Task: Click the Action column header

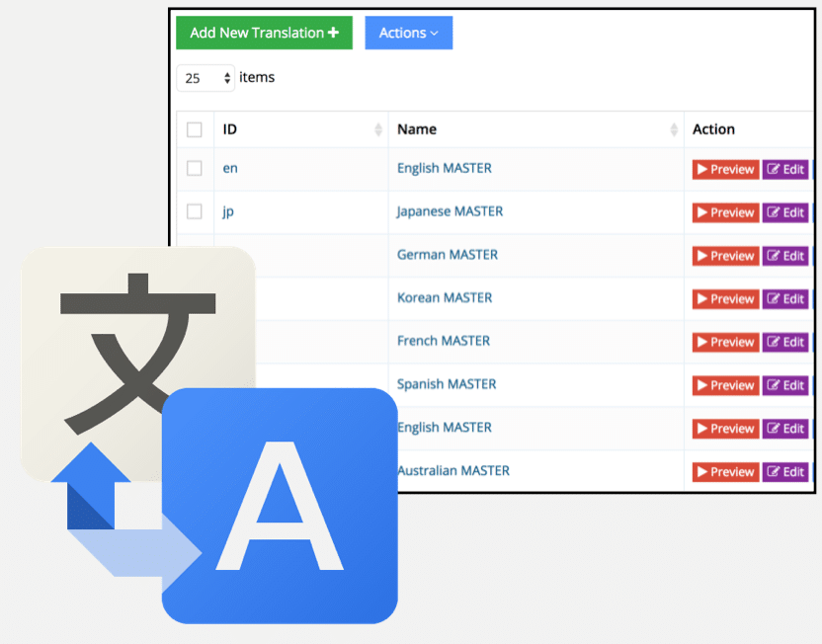Action: (x=713, y=129)
